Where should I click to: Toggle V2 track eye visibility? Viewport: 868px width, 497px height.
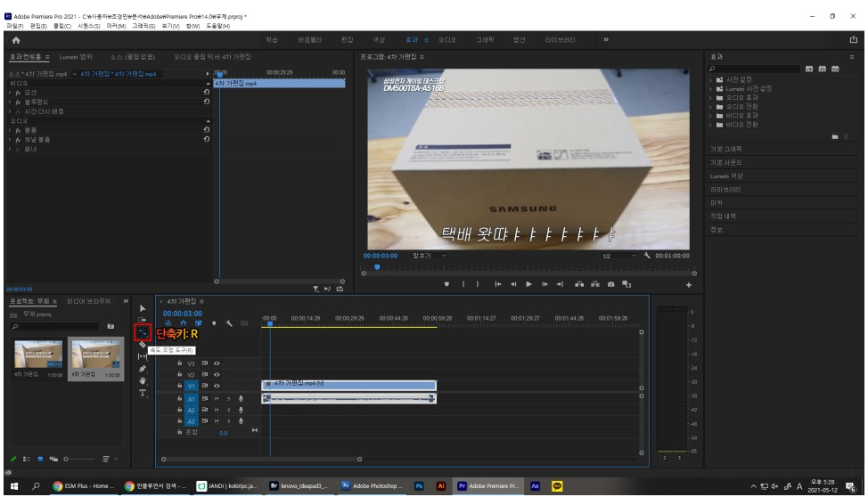217,375
